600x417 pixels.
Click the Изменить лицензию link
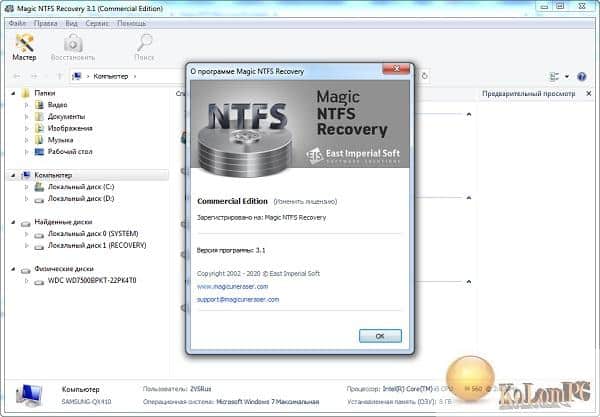tap(305, 201)
